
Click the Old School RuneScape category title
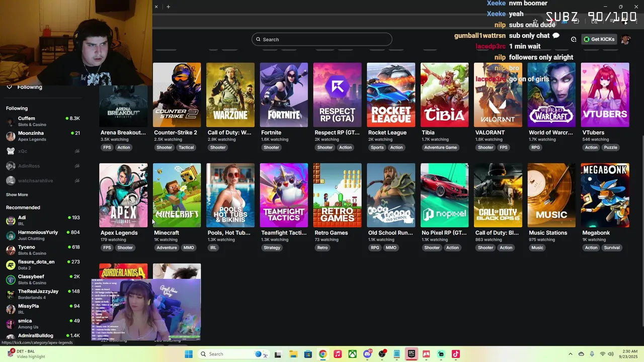pos(390,233)
